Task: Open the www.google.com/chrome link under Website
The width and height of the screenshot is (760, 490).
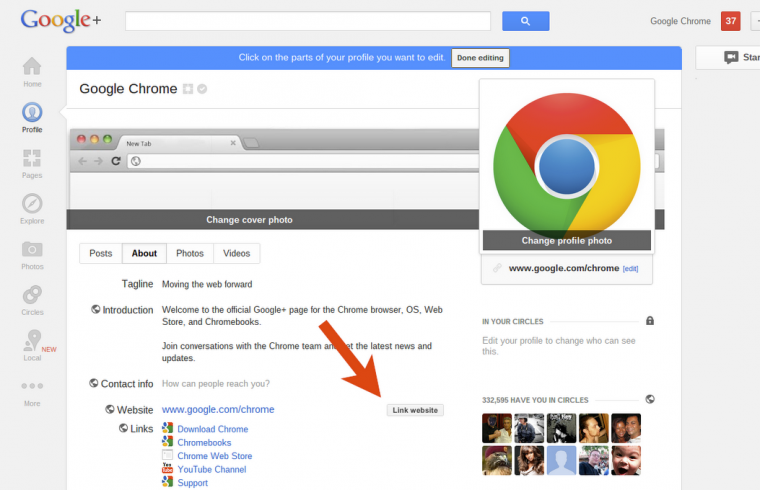Action: (x=218, y=410)
